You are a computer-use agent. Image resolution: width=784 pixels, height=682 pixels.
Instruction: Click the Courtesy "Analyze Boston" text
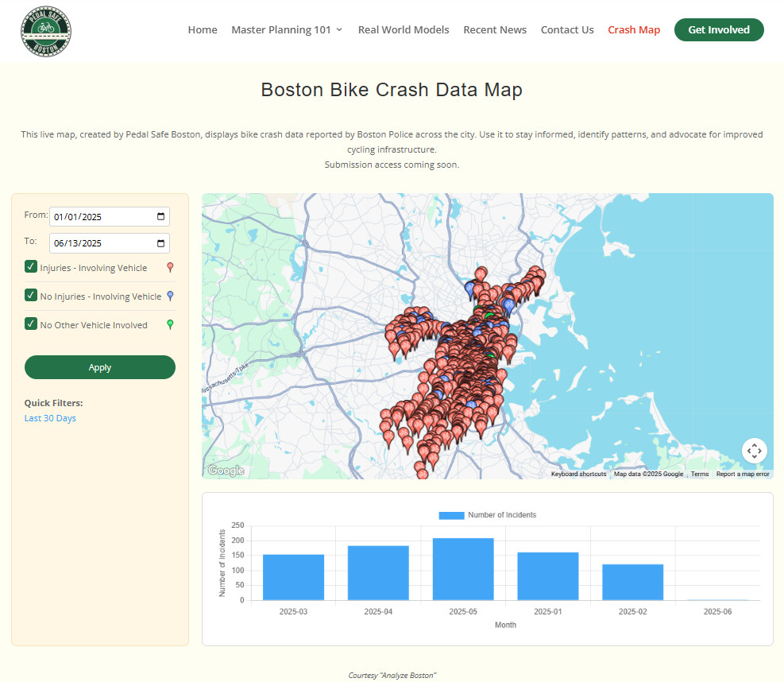tap(392, 676)
